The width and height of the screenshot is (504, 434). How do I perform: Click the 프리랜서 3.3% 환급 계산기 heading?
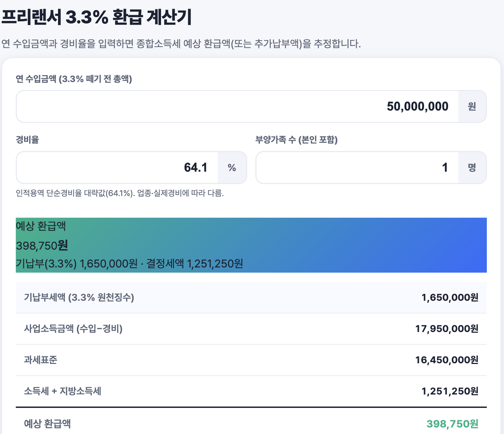click(x=96, y=17)
